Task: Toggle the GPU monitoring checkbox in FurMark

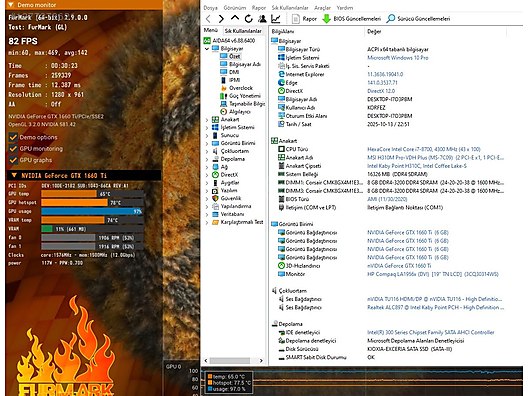Action: pyautogui.click(x=13, y=148)
